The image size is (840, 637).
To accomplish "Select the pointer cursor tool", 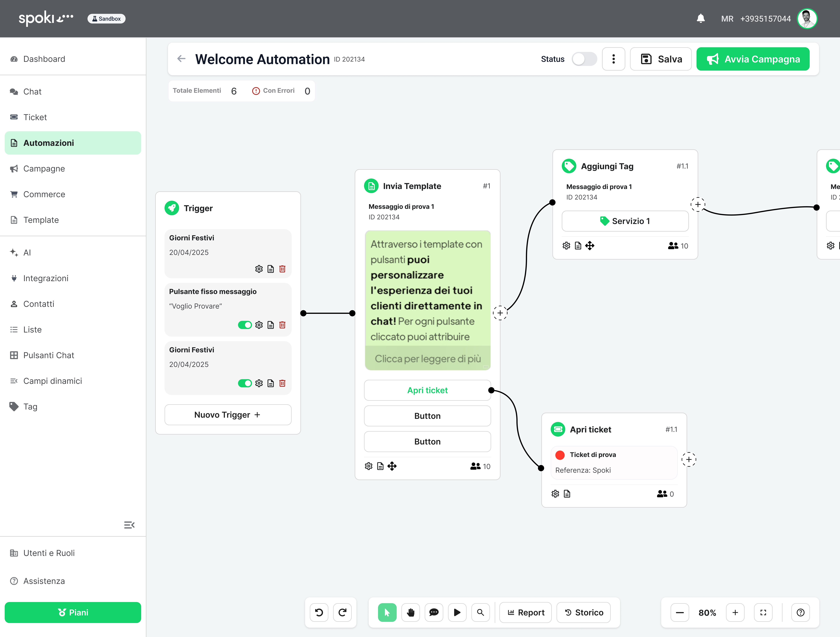I will tap(387, 612).
